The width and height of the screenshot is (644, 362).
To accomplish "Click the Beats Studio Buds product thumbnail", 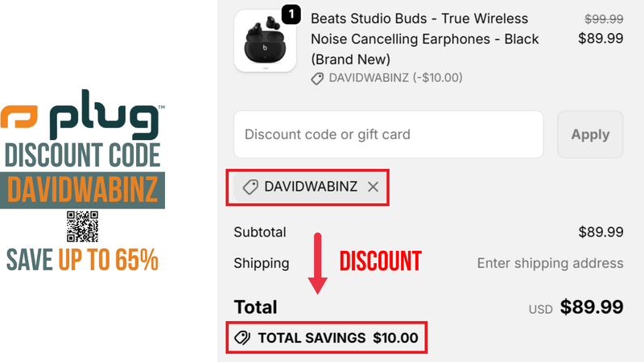I will click(266, 42).
